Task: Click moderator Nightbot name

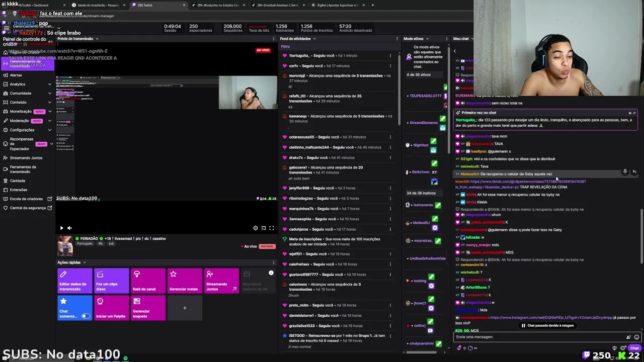Action: point(421,145)
